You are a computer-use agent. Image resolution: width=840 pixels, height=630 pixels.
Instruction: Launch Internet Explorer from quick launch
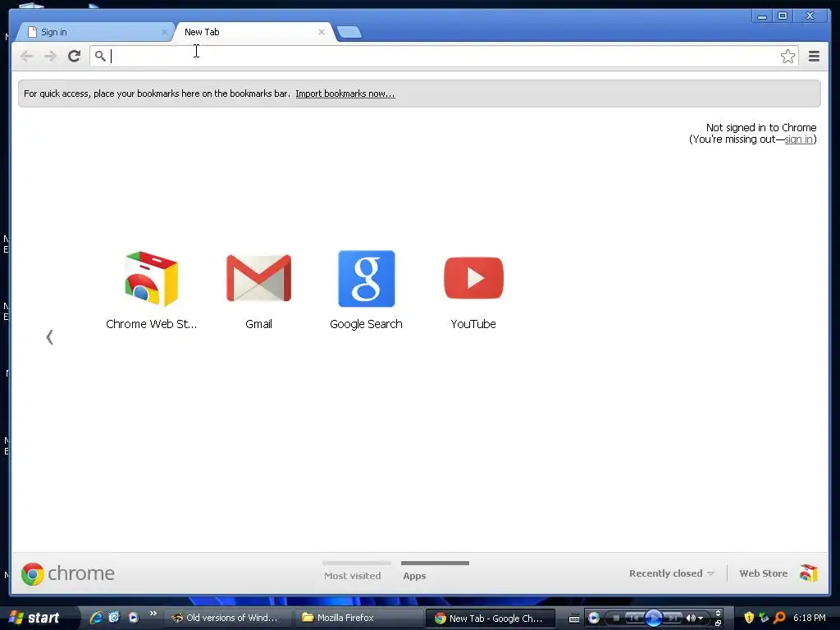(96, 618)
